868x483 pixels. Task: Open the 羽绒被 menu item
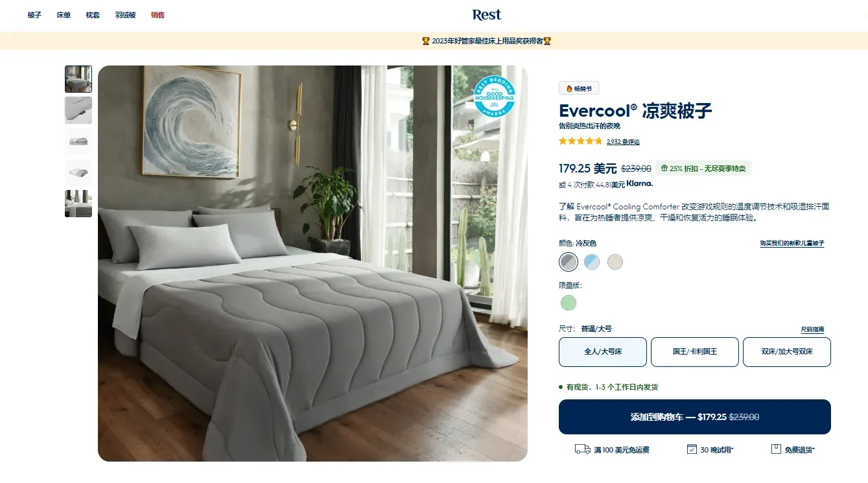point(126,15)
